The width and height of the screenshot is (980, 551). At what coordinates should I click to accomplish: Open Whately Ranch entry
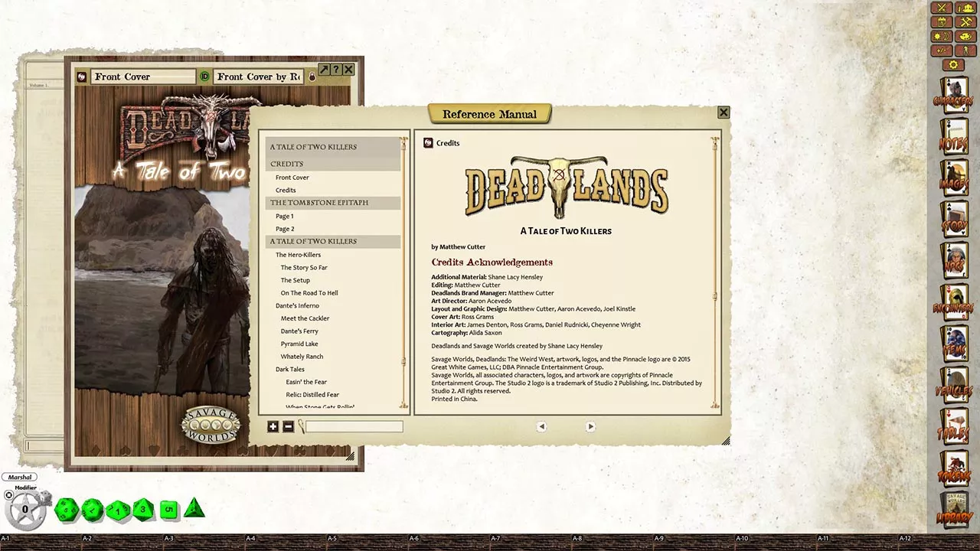(302, 357)
